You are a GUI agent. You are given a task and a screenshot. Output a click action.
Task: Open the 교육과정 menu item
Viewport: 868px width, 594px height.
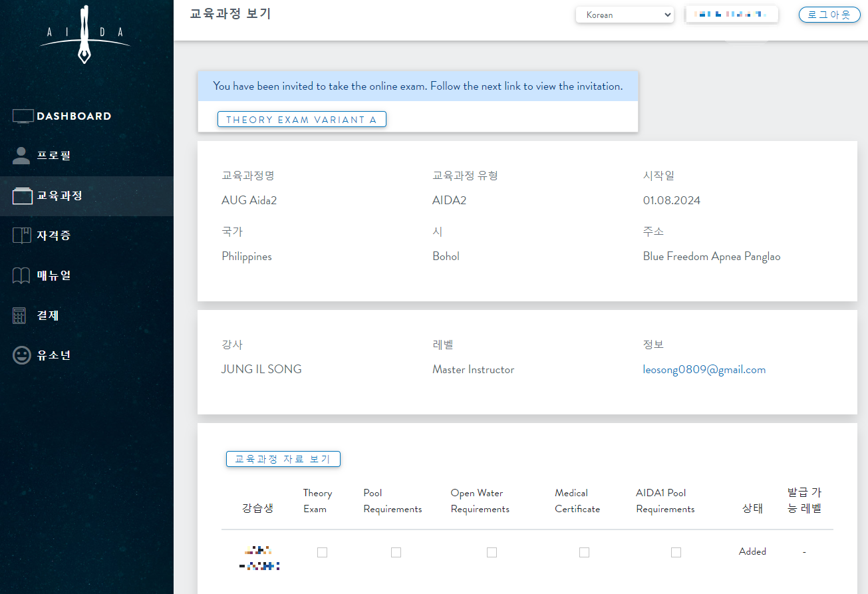pos(86,196)
